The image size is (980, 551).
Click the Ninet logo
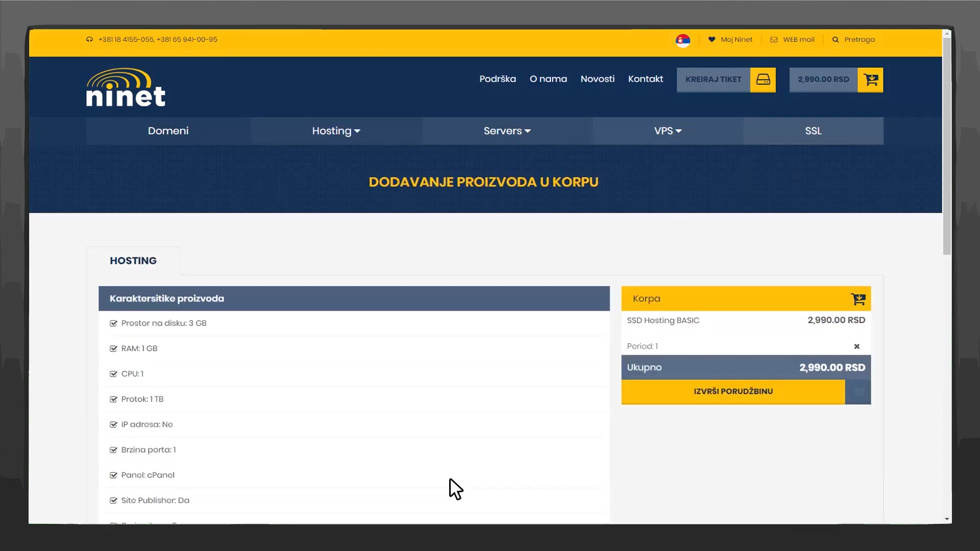pos(126,87)
